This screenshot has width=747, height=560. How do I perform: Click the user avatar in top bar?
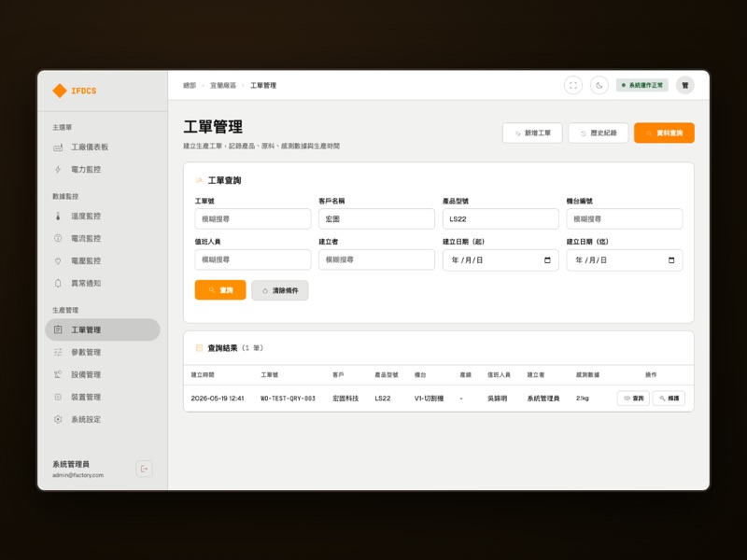tap(685, 85)
